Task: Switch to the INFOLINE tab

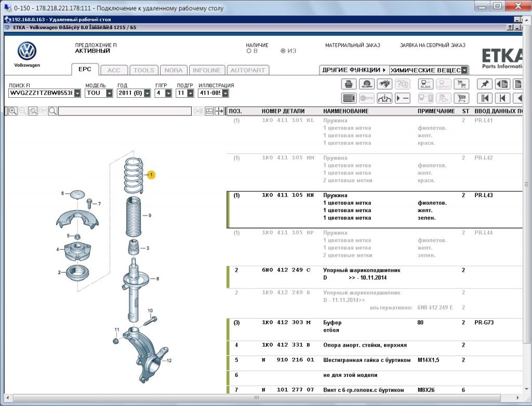Action: tap(207, 70)
